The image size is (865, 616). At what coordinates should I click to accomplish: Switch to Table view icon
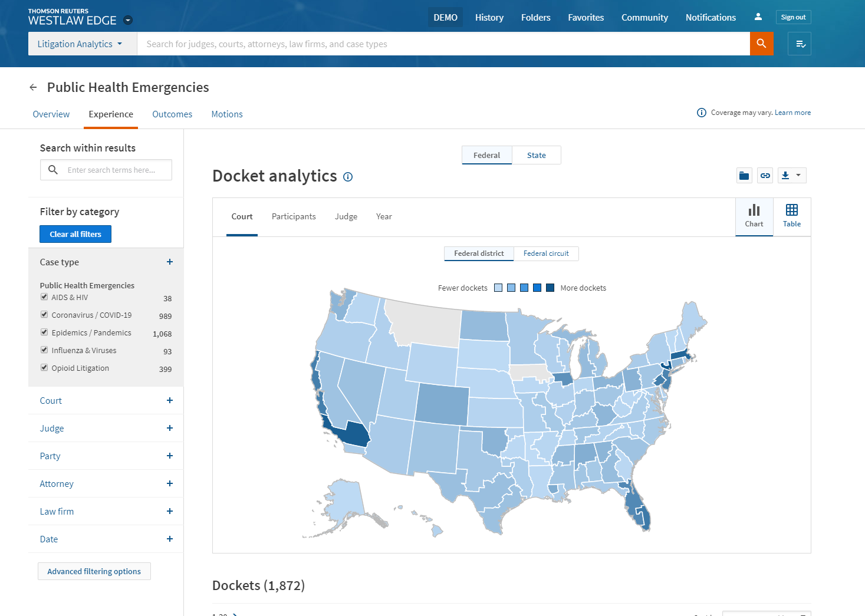[791, 216]
